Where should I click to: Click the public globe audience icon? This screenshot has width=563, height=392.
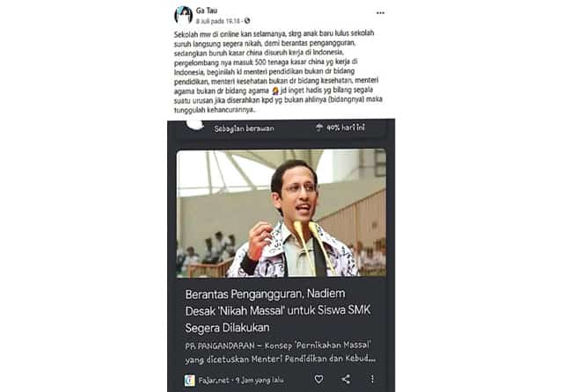point(247,21)
